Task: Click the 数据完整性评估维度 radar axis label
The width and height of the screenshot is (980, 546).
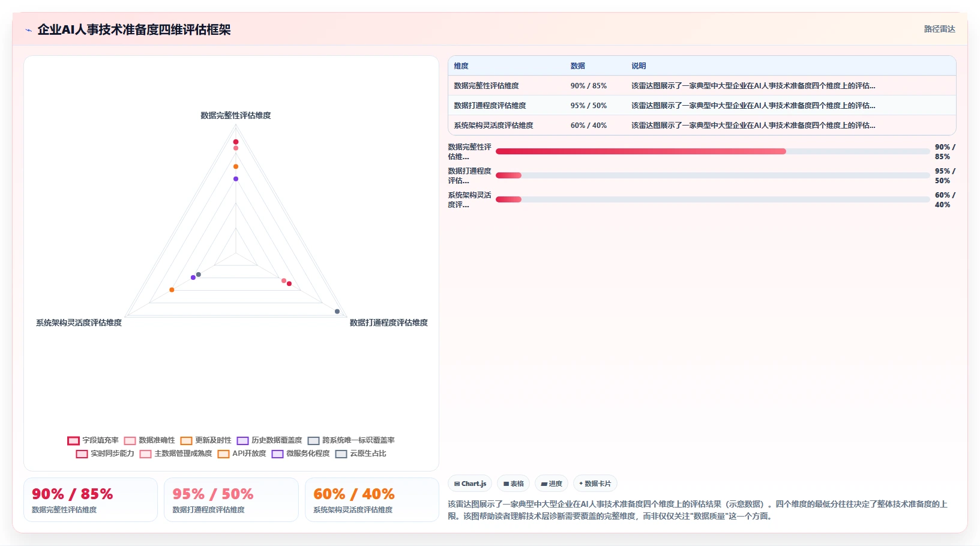Action: [236, 115]
